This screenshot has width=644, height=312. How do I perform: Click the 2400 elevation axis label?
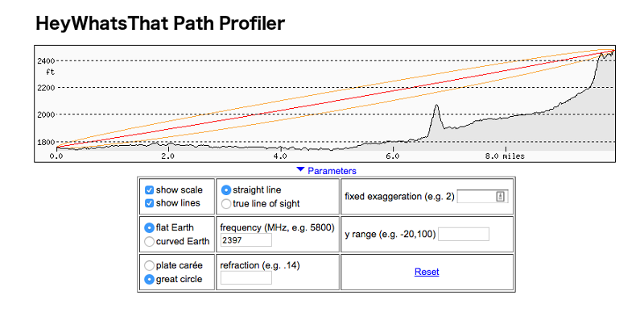pyautogui.click(x=47, y=60)
